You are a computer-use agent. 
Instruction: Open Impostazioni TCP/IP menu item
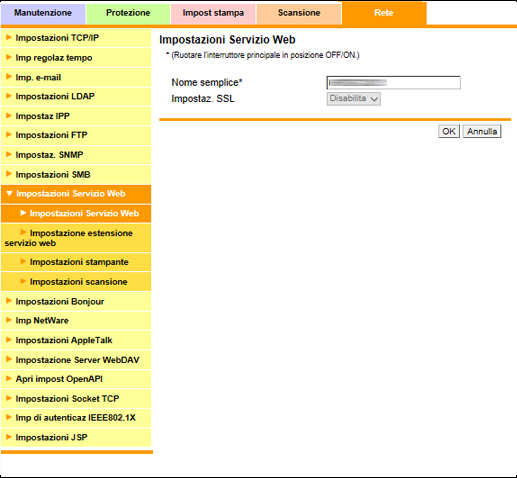pos(76,38)
